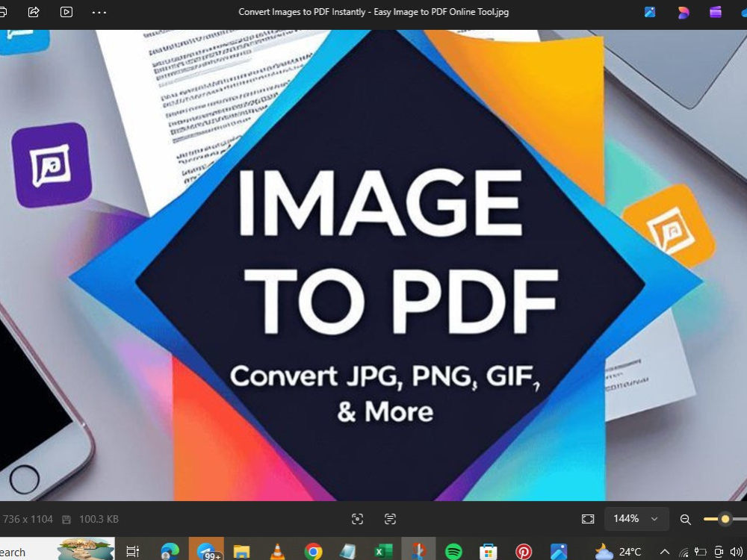This screenshot has height=560, width=747.
Task: Open the Edit in Photos app icon
Action: coord(651,12)
